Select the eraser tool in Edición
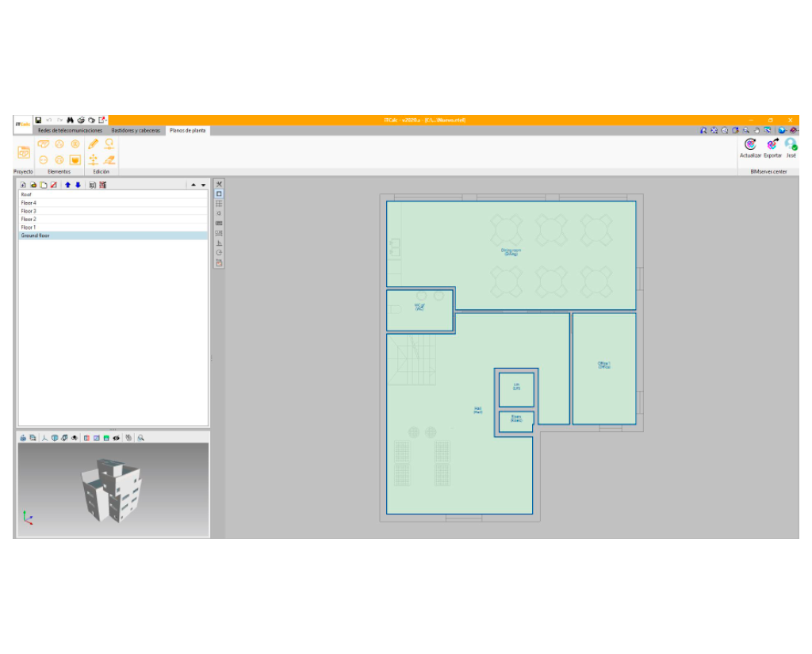Screen dimensions: 812x654 click(109, 159)
